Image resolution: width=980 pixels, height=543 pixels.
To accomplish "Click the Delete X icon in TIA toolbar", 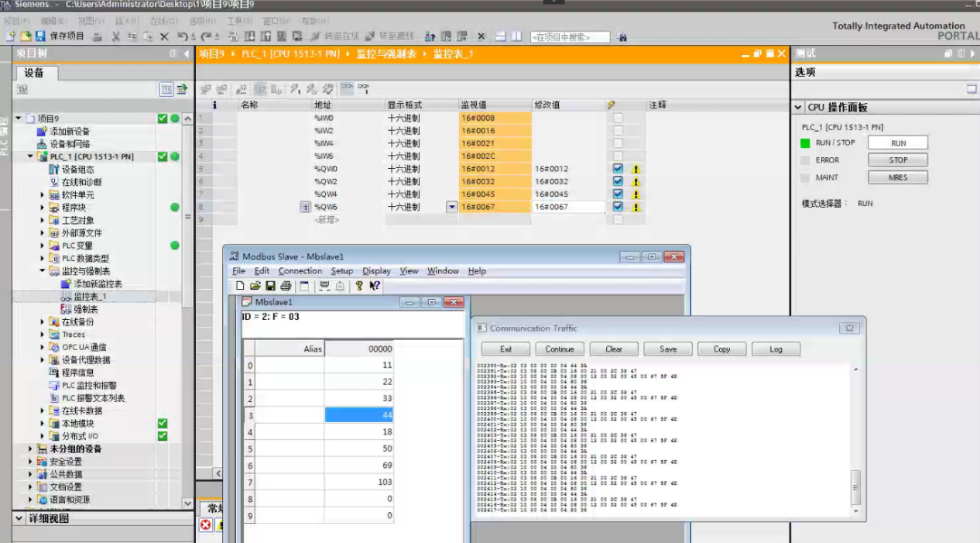I will tap(164, 36).
